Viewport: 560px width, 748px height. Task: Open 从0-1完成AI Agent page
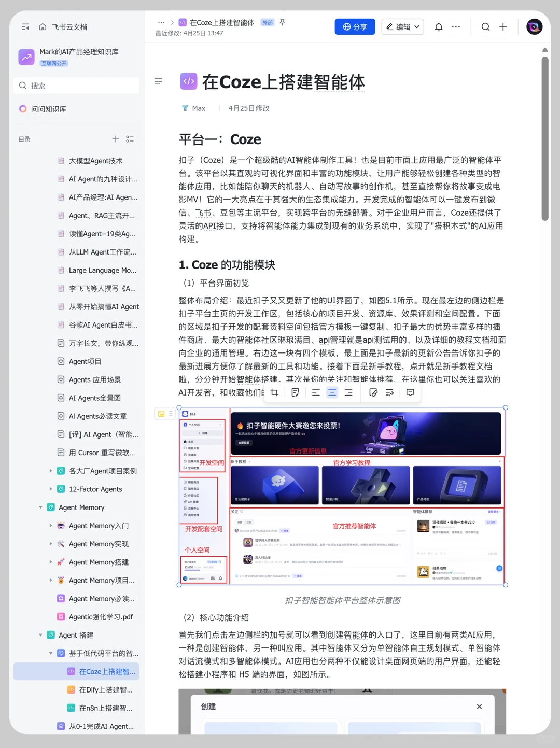(x=101, y=726)
